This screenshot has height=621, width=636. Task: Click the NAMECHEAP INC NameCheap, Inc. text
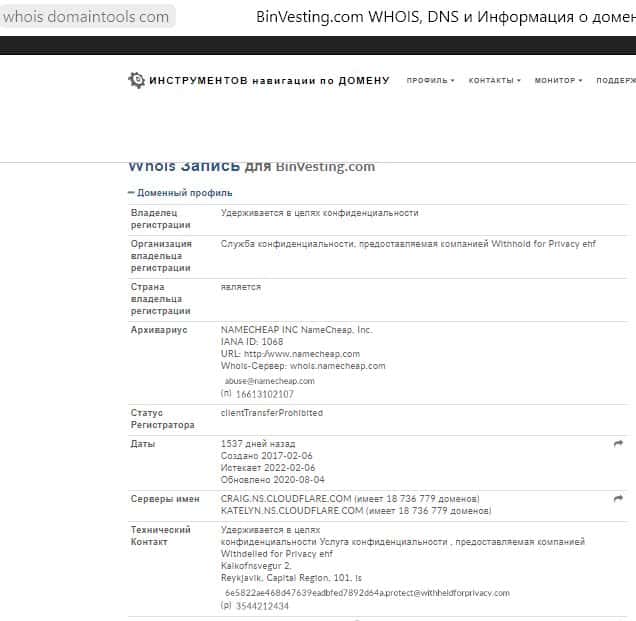(296, 329)
